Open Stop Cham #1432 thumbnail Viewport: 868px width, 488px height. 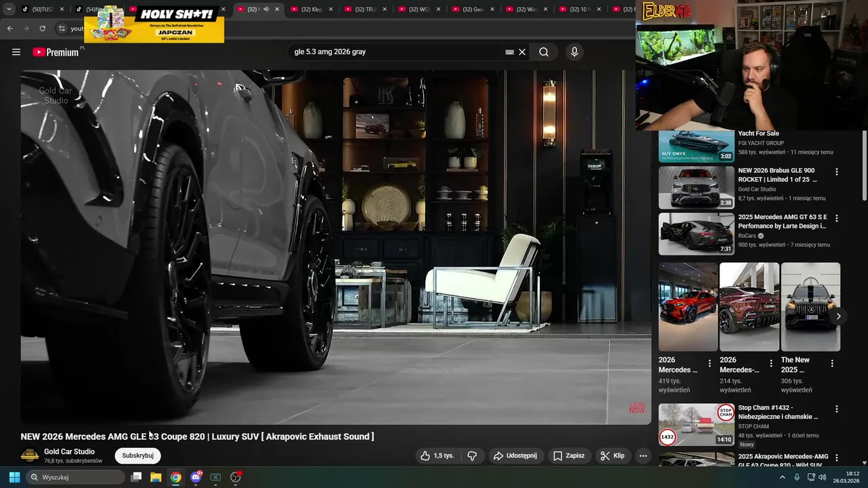pyautogui.click(x=696, y=424)
